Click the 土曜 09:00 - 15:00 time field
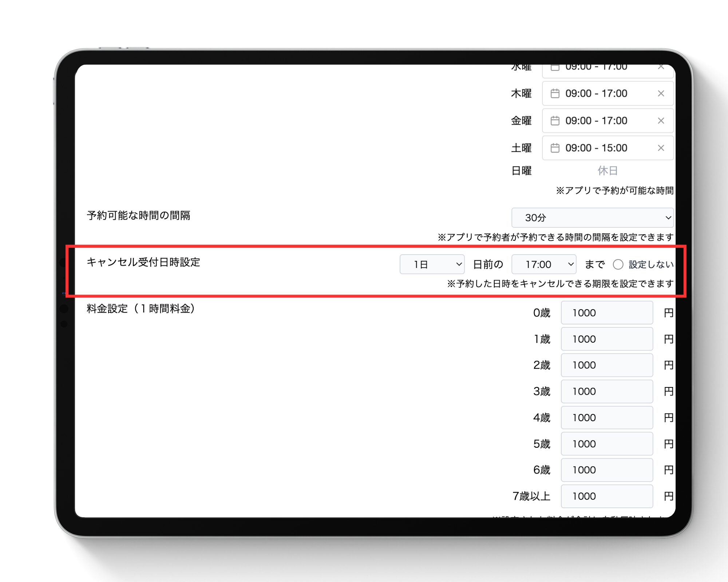The image size is (728, 582). [x=597, y=148]
